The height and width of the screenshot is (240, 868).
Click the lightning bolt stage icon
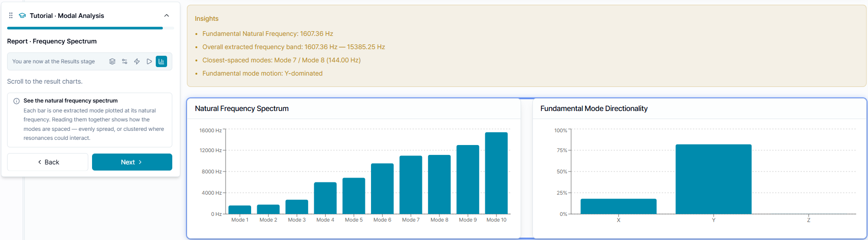point(137,61)
